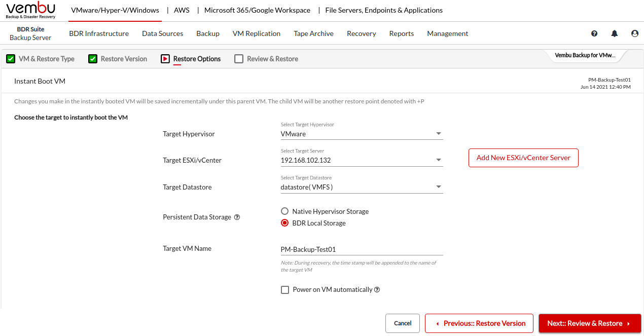Expand the Target Datastore dropdown
644x336 pixels.
(362, 188)
